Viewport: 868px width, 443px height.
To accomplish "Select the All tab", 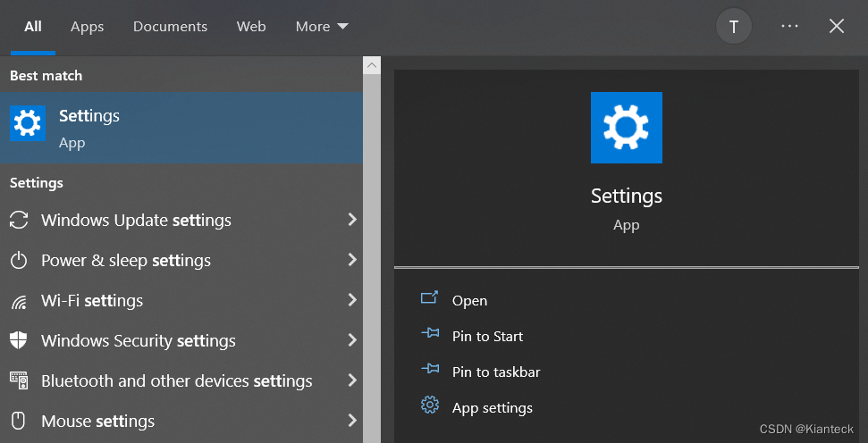I will tap(33, 27).
